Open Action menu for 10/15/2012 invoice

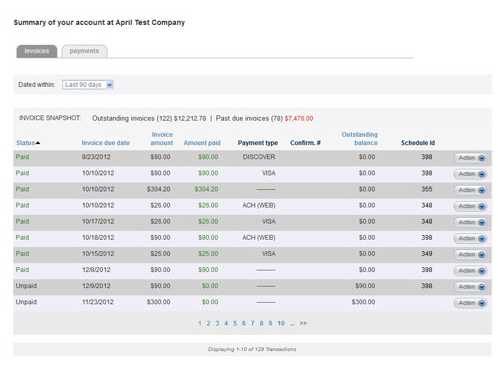coord(470,255)
